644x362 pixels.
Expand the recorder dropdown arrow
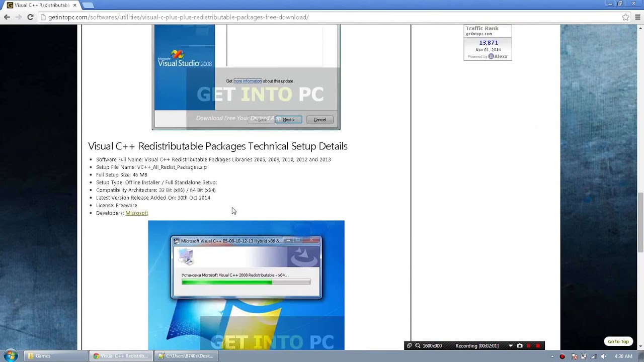pyautogui.click(x=511, y=346)
